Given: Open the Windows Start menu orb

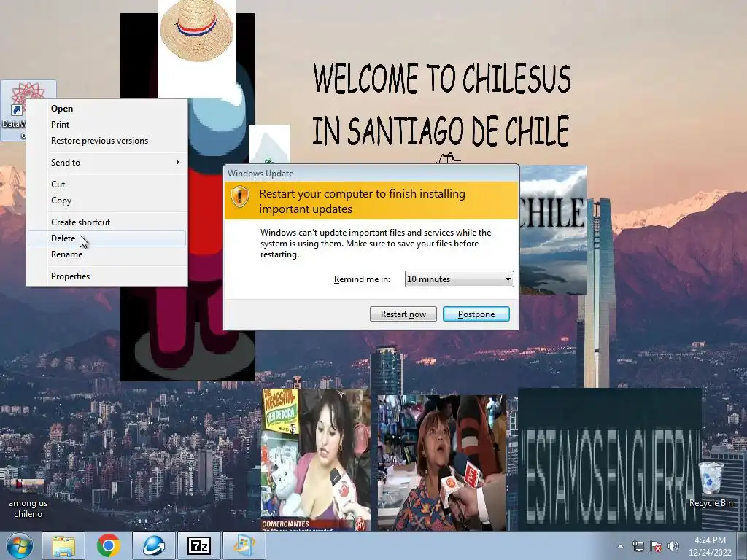Looking at the screenshot, I should (x=20, y=545).
